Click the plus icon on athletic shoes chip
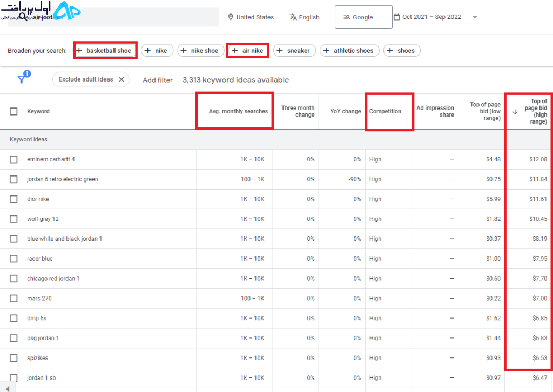This screenshot has height=392, width=553. pyautogui.click(x=326, y=50)
